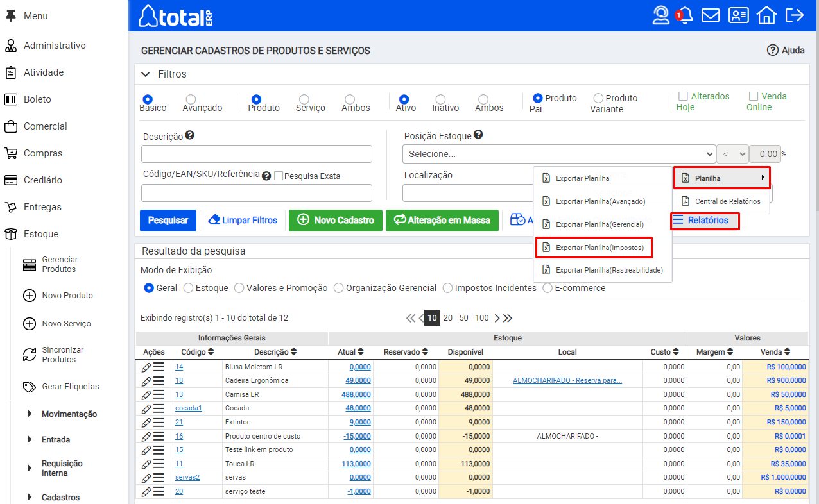The width and height of the screenshot is (819, 504).
Task: Choose Exportar Planilha(Impostos)
Action: [x=594, y=248]
